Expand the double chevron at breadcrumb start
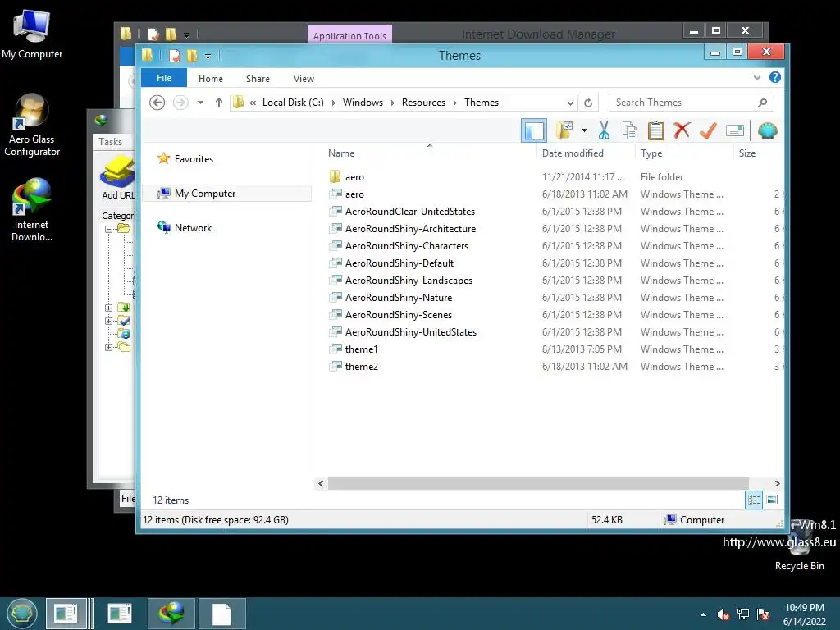 coord(253,103)
